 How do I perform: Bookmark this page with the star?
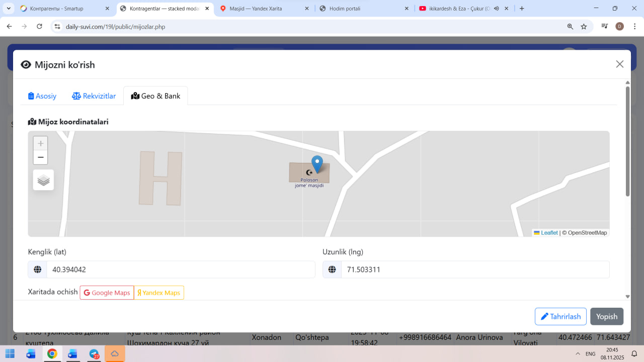pyautogui.click(x=584, y=27)
